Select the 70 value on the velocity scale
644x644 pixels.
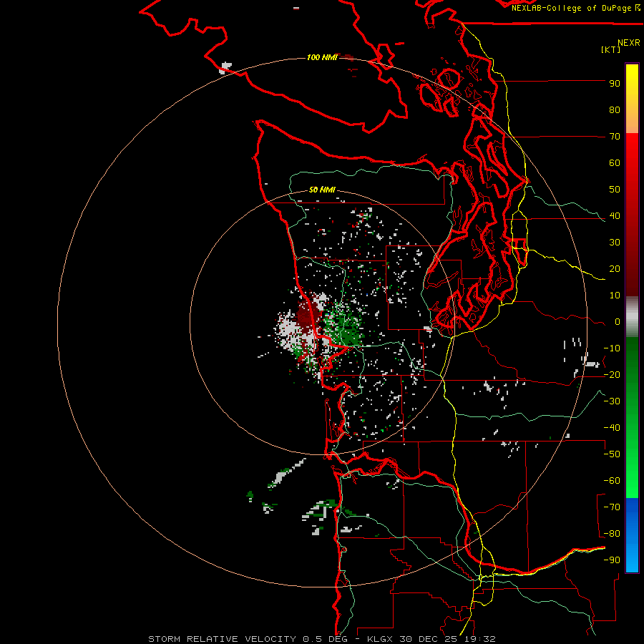(615, 137)
